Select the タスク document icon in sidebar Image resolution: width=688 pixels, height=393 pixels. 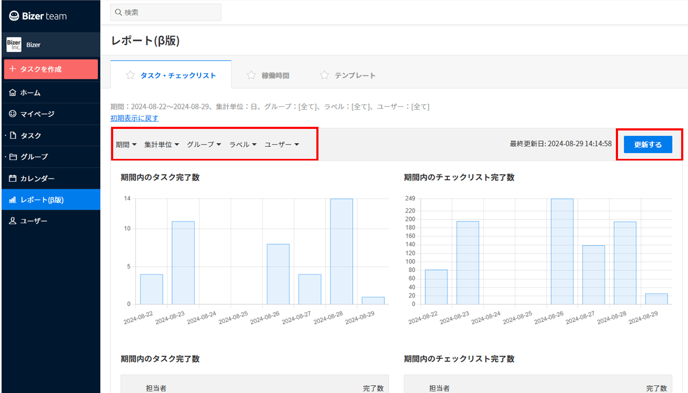tap(13, 136)
